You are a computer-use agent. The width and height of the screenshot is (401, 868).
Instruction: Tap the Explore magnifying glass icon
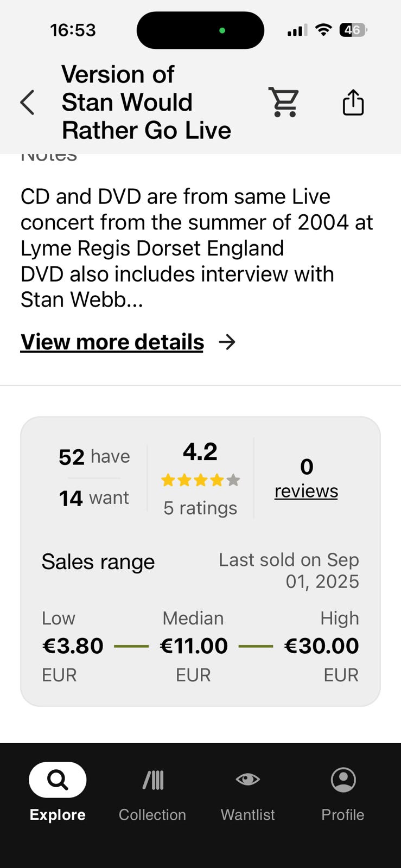pos(58,780)
